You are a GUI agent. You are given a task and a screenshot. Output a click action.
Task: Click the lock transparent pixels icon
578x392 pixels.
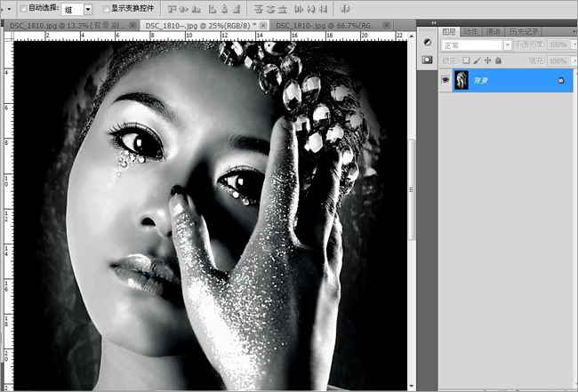466,60
